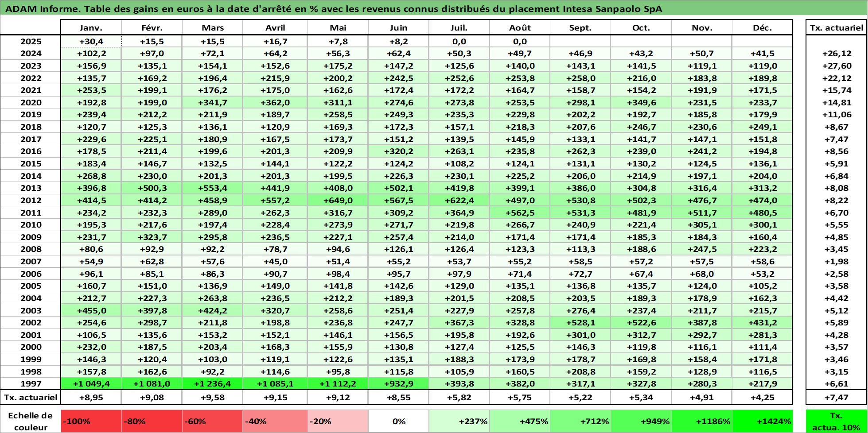Click the 2025 row label
The height and width of the screenshot is (433, 868).
click(31, 41)
